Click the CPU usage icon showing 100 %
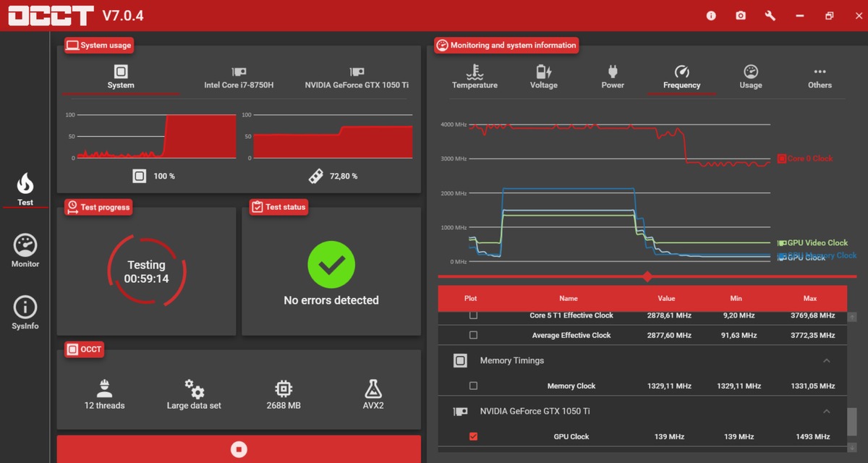Image resolution: width=868 pixels, height=463 pixels. pos(140,176)
